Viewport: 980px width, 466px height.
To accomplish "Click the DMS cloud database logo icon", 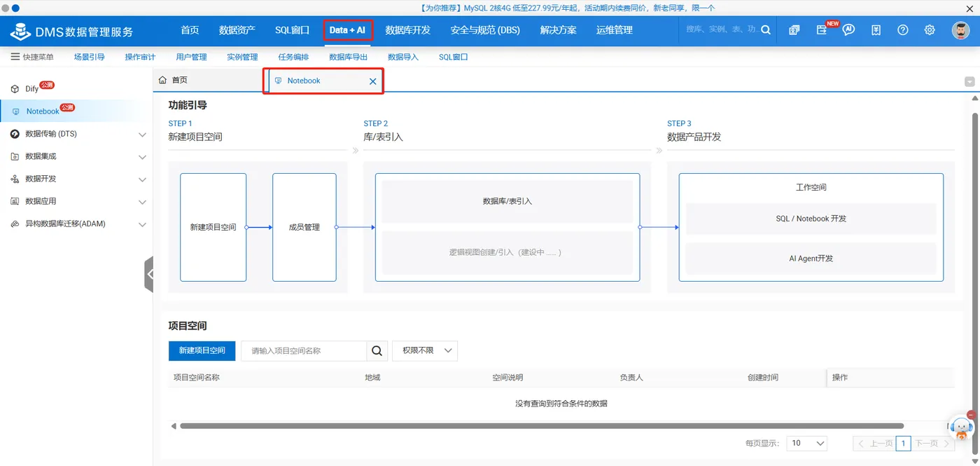I will [x=21, y=31].
